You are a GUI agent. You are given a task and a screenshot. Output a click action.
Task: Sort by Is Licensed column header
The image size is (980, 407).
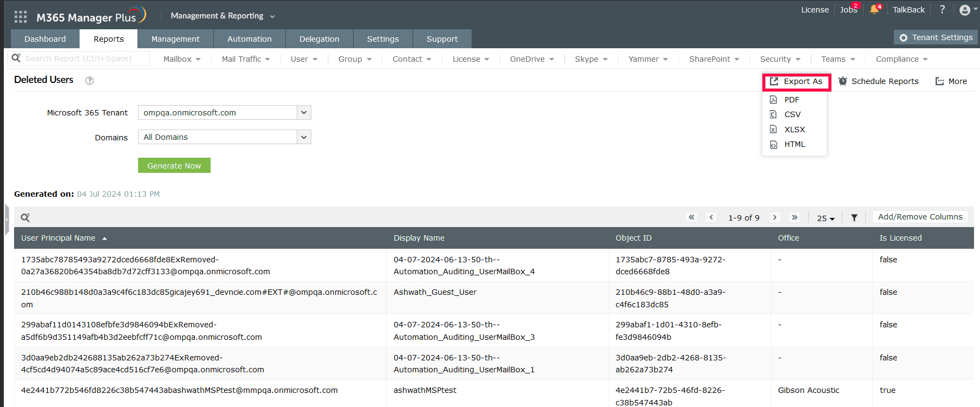[x=900, y=238]
